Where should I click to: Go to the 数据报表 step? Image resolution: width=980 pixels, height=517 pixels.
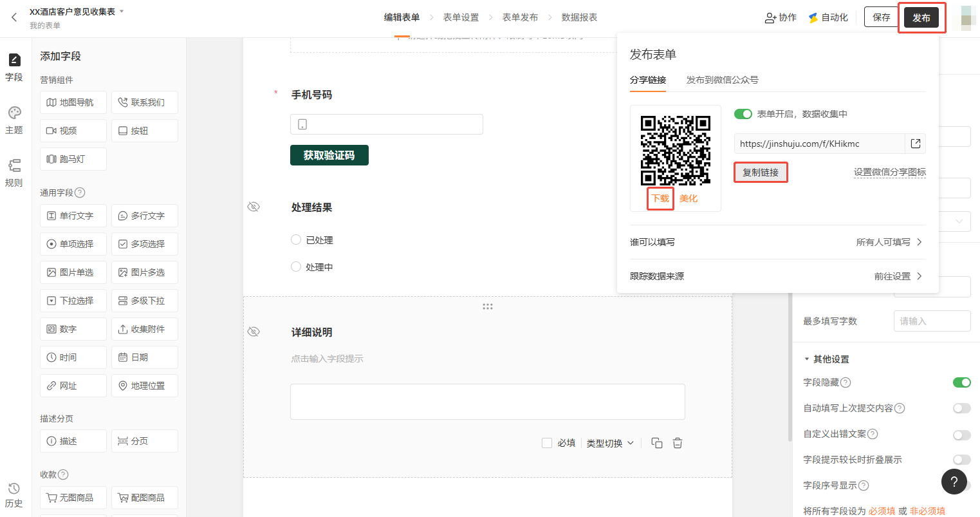[579, 17]
